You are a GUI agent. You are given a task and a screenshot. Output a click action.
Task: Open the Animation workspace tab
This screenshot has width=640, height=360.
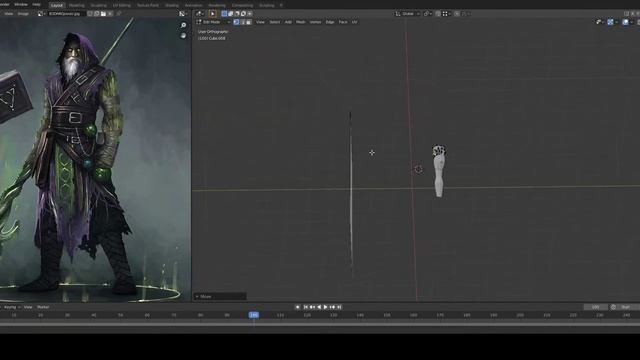coord(193,5)
